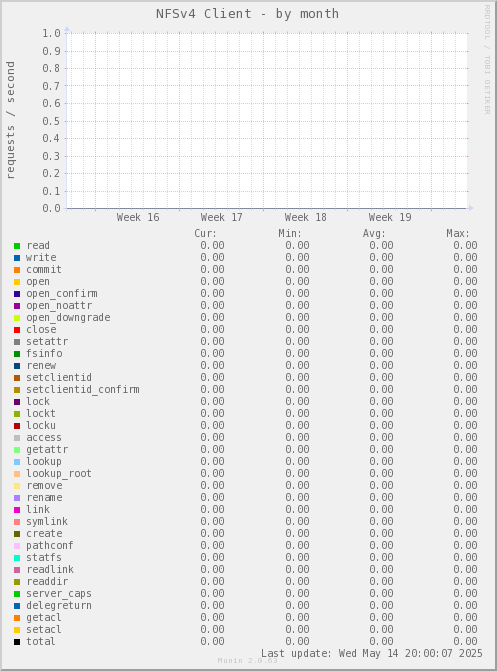Click the Week 18 axis label
This screenshot has width=497, height=671.
pos(306,217)
